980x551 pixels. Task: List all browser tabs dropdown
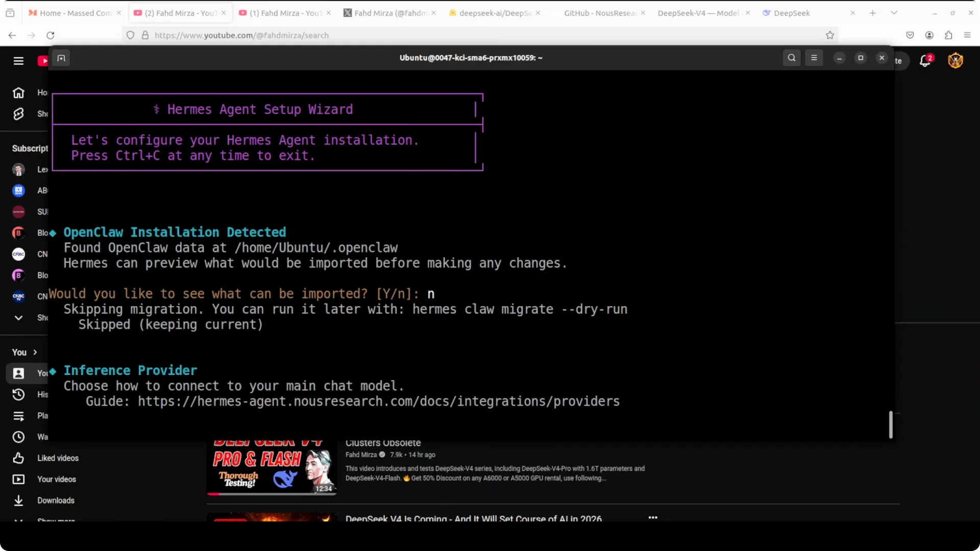coord(894,13)
